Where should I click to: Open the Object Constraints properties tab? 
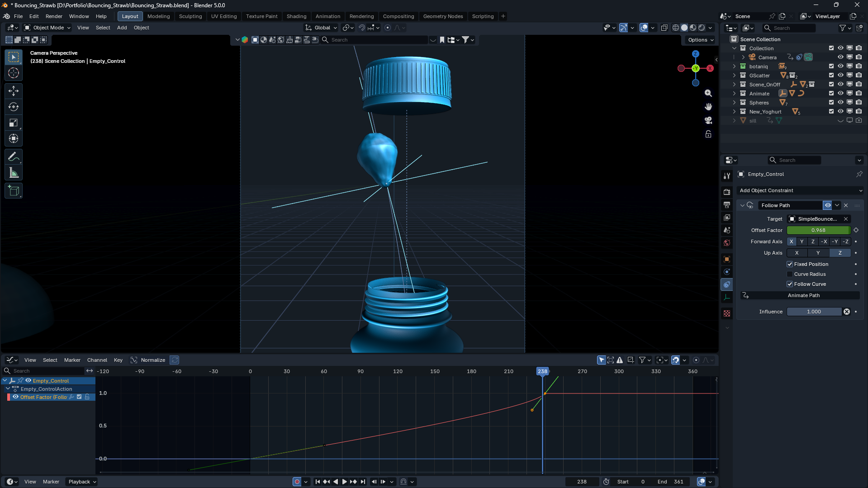(727, 284)
